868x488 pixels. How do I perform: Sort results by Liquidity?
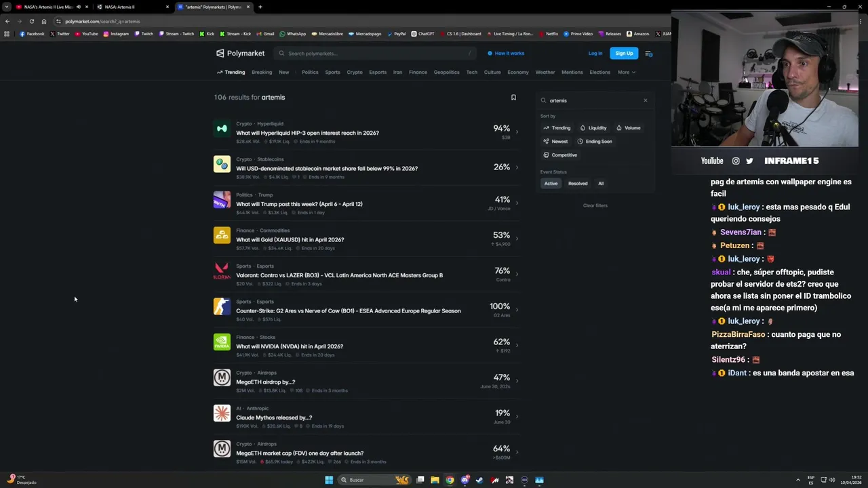pyautogui.click(x=593, y=127)
